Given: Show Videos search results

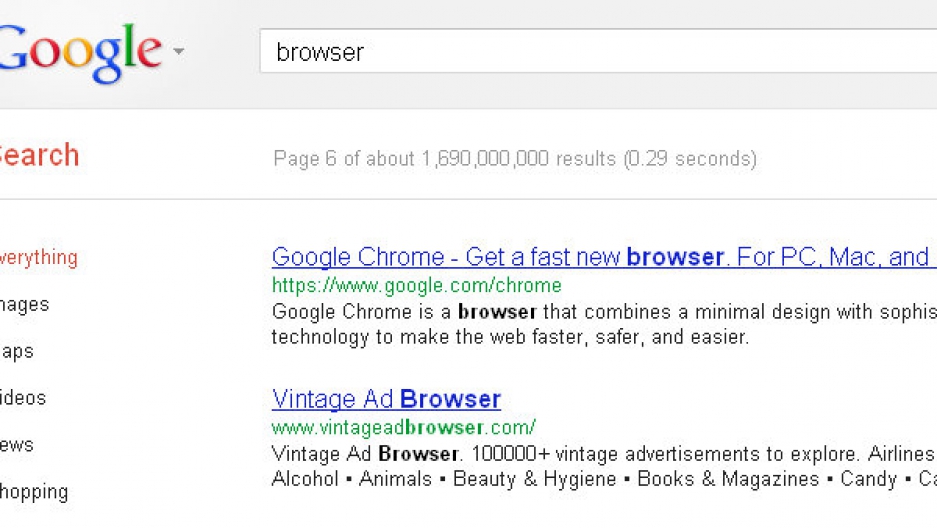Looking at the screenshot, I should point(23,398).
